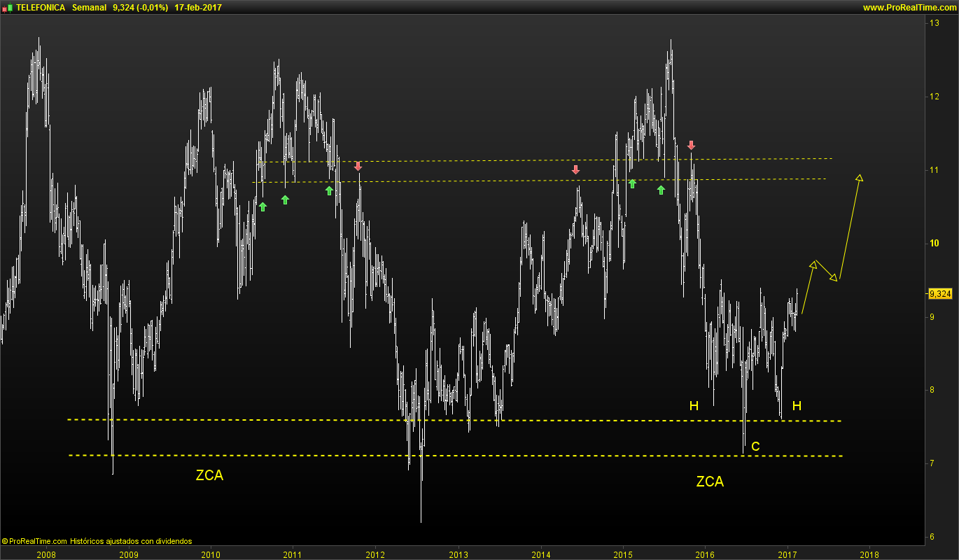Click the 13 level on price axis

pos(934,23)
